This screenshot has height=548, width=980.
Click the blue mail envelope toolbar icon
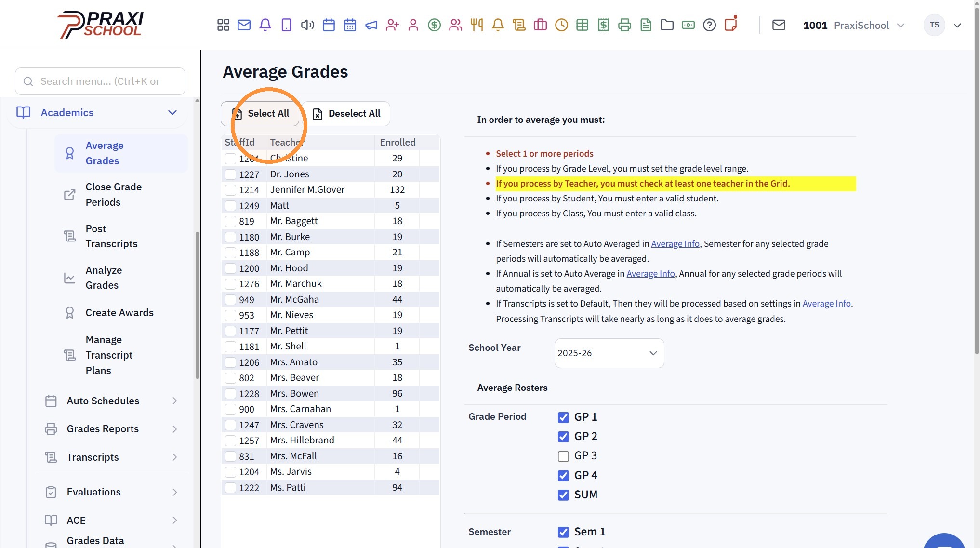[x=244, y=25]
